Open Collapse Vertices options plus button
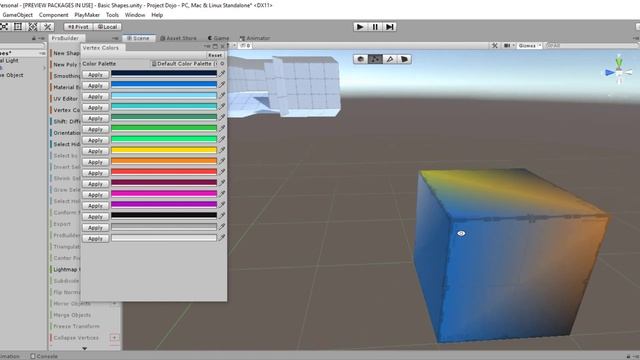This screenshot has width=640, height=360. pyautogui.click(x=115, y=338)
